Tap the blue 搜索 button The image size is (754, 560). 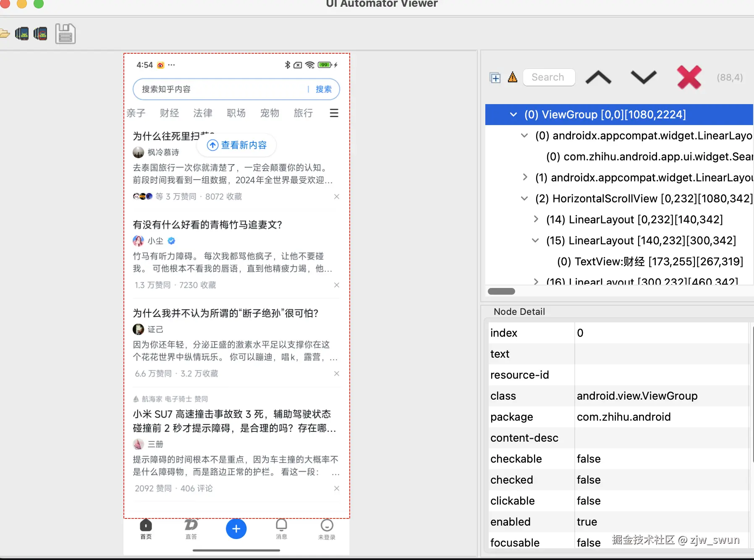[323, 89]
